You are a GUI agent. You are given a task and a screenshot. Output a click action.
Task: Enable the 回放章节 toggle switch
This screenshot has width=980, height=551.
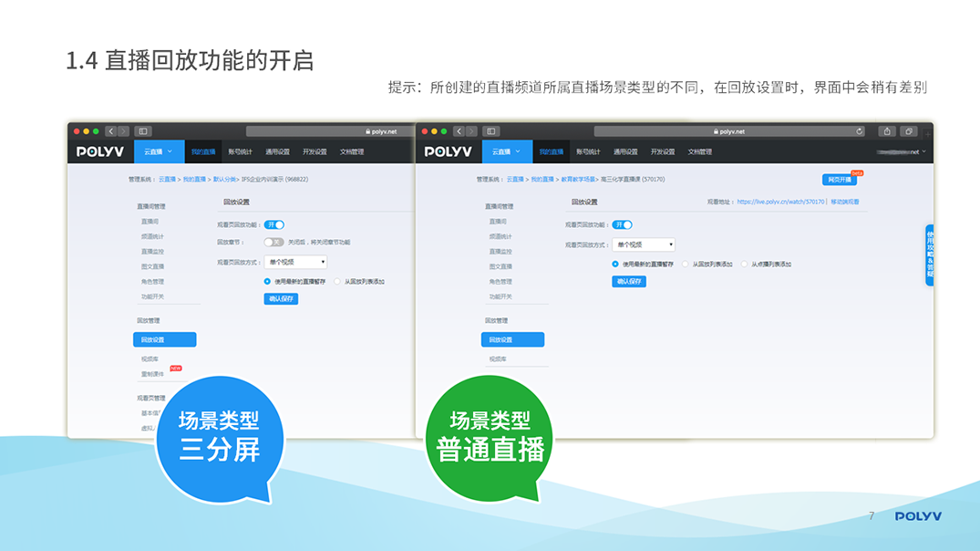[273, 243]
